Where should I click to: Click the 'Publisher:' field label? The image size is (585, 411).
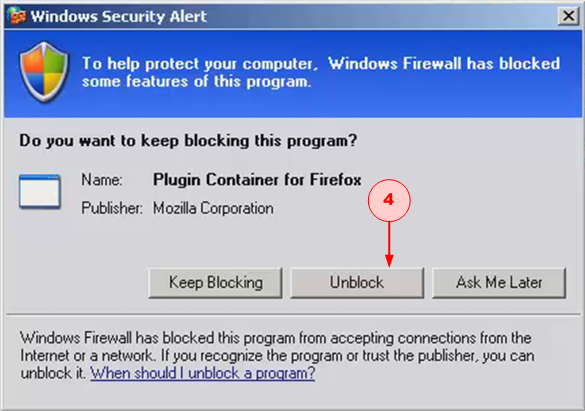112,208
